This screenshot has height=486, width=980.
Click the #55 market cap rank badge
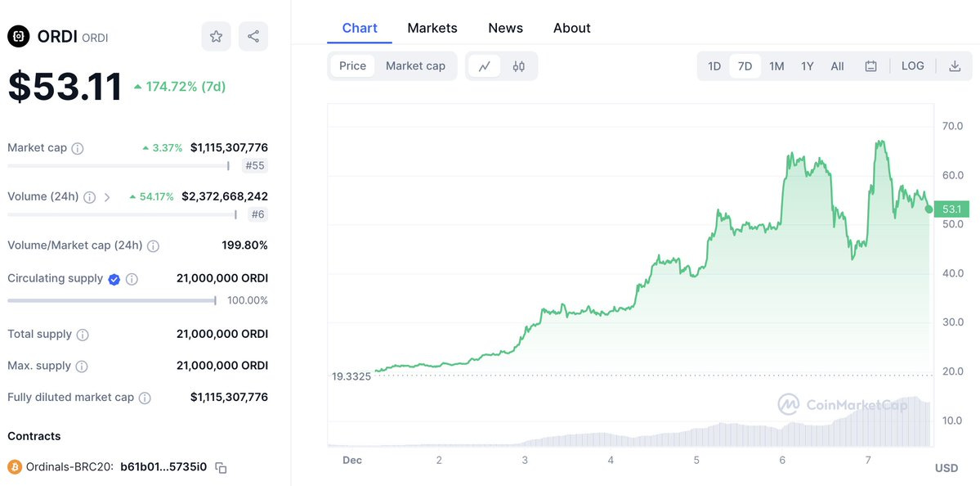tap(255, 166)
